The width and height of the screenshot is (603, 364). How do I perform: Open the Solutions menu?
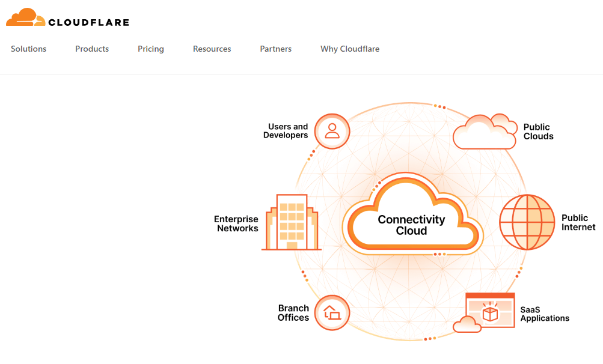pos(28,49)
